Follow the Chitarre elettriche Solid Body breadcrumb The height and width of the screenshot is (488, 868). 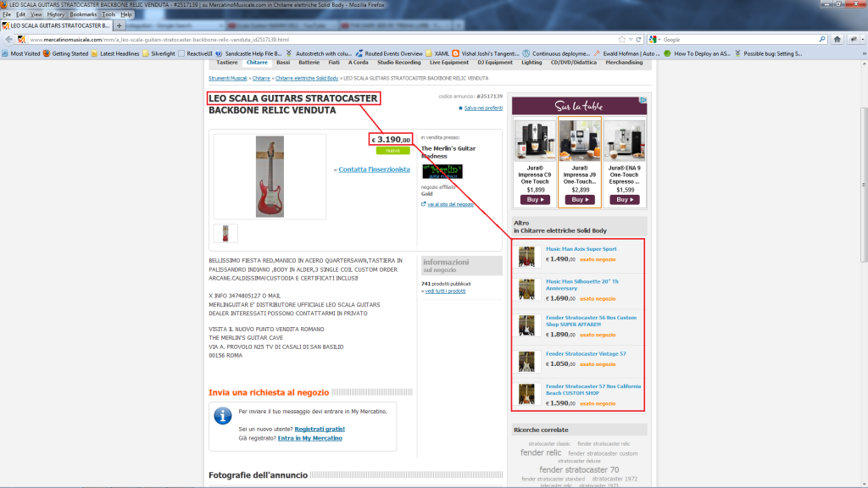307,79
